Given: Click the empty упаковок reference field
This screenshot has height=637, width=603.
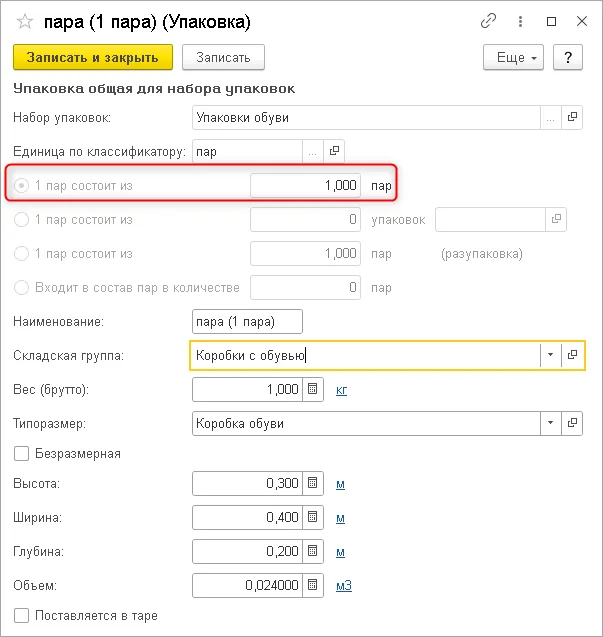Looking at the screenshot, I should click(x=490, y=219).
